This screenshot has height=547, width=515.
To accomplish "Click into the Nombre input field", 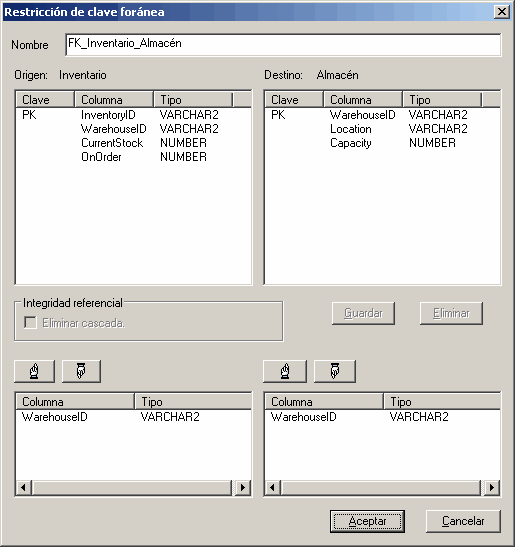I will pos(283,44).
